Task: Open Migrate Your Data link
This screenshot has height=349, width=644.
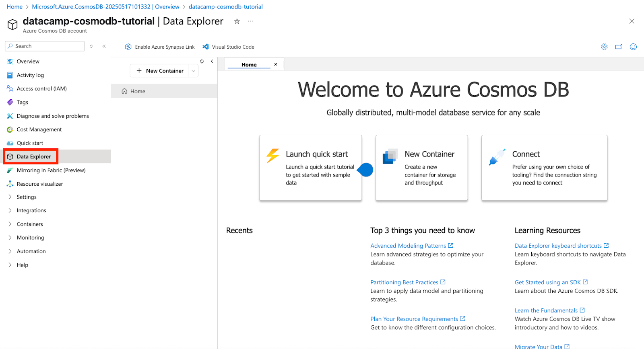Action: 542,346
